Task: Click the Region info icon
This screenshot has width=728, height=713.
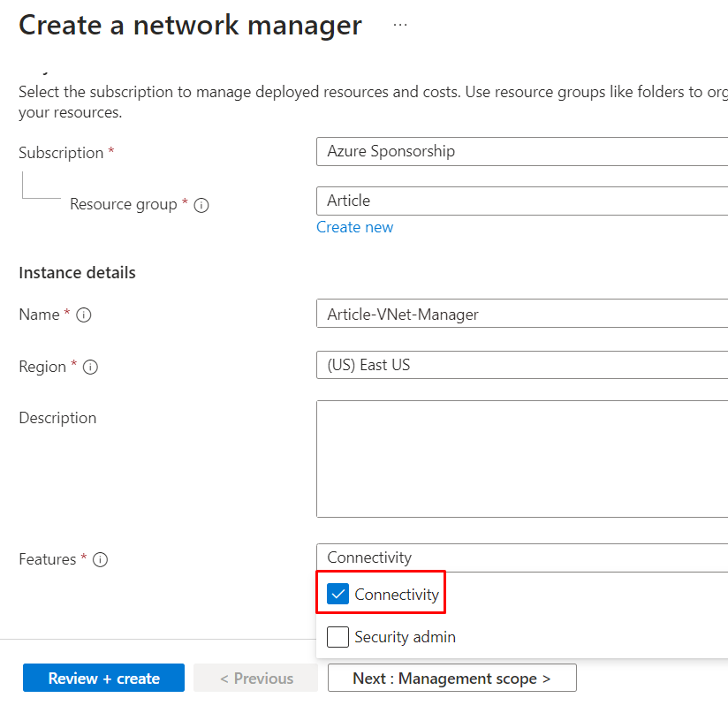Action: coord(89,367)
